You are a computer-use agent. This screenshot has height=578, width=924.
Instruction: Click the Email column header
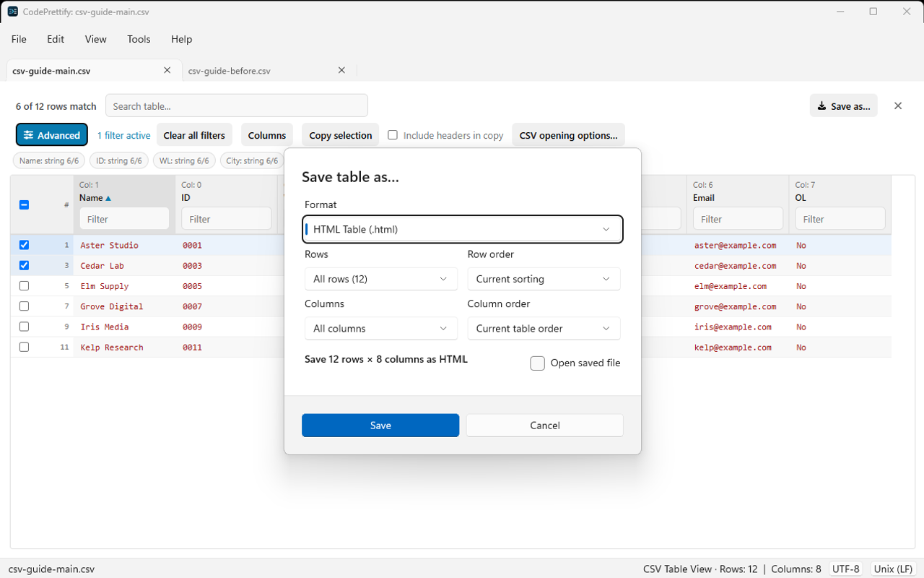(704, 198)
